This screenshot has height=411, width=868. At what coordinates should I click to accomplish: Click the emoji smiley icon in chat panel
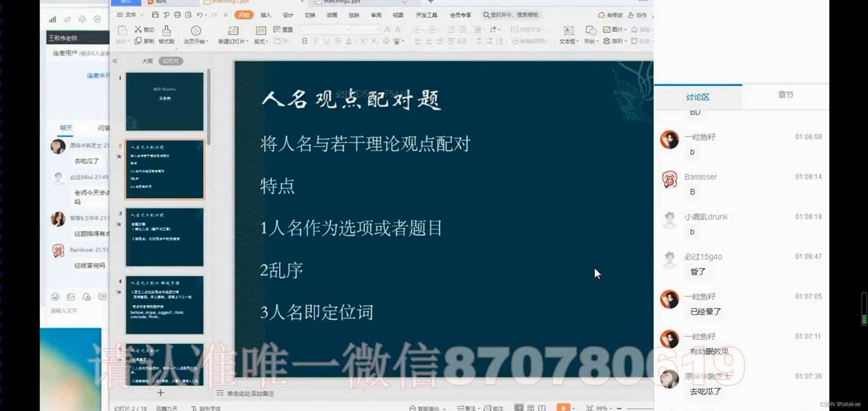55,297
